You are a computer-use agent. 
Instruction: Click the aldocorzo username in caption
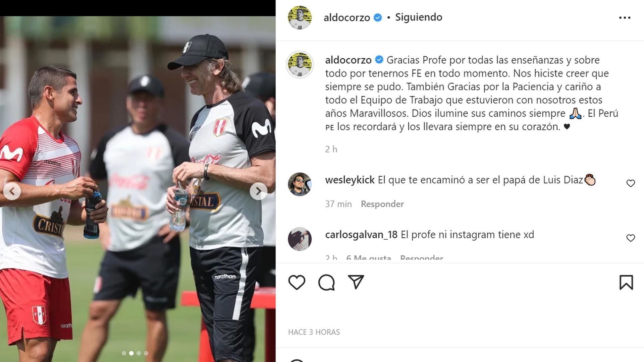pyautogui.click(x=348, y=60)
